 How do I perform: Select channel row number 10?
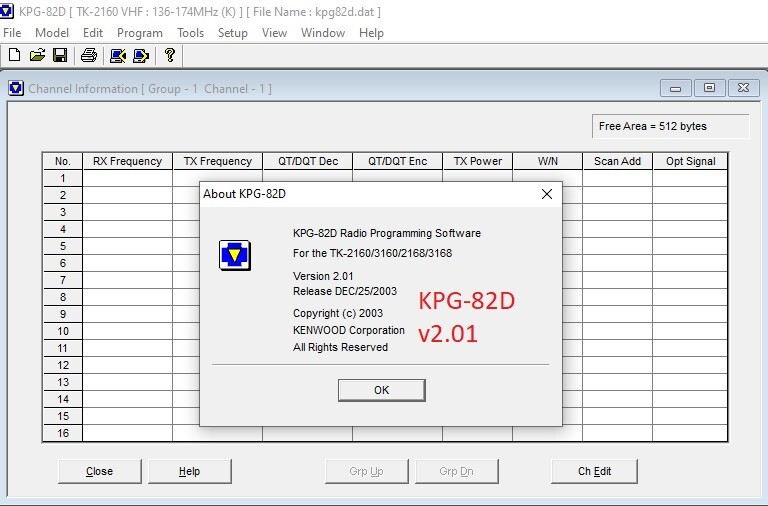[x=63, y=331]
